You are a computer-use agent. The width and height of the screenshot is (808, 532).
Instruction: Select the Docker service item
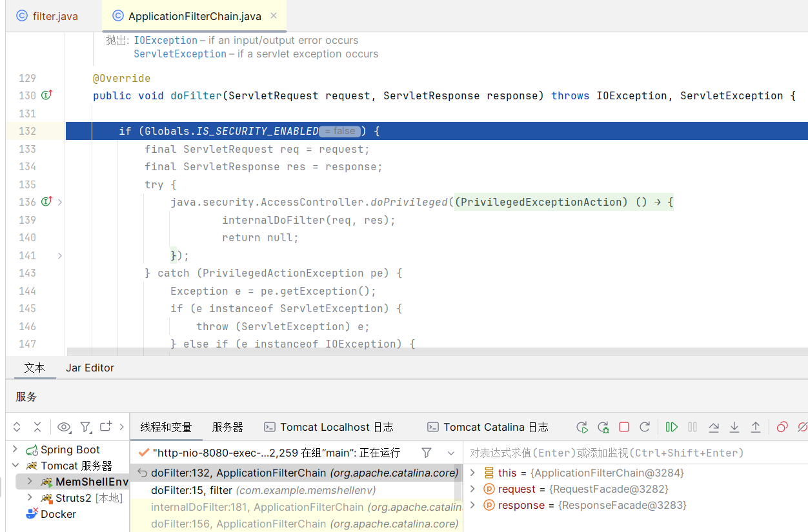pos(50,514)
